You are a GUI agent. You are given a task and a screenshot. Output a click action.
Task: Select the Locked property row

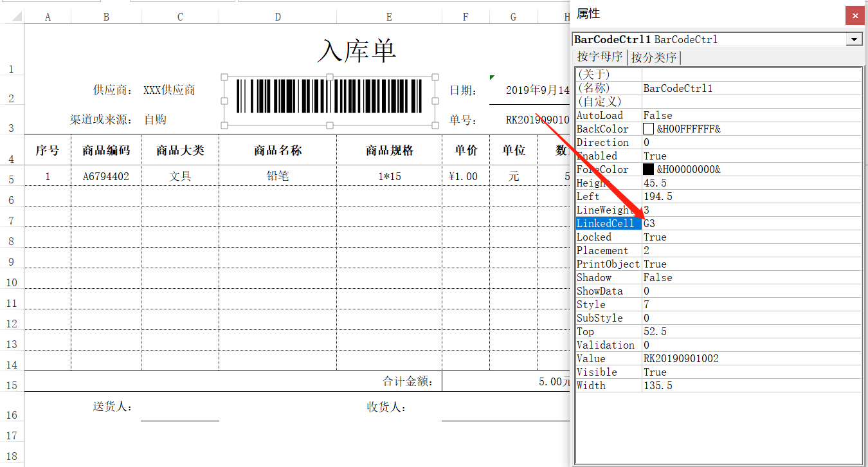click(718, 237)
